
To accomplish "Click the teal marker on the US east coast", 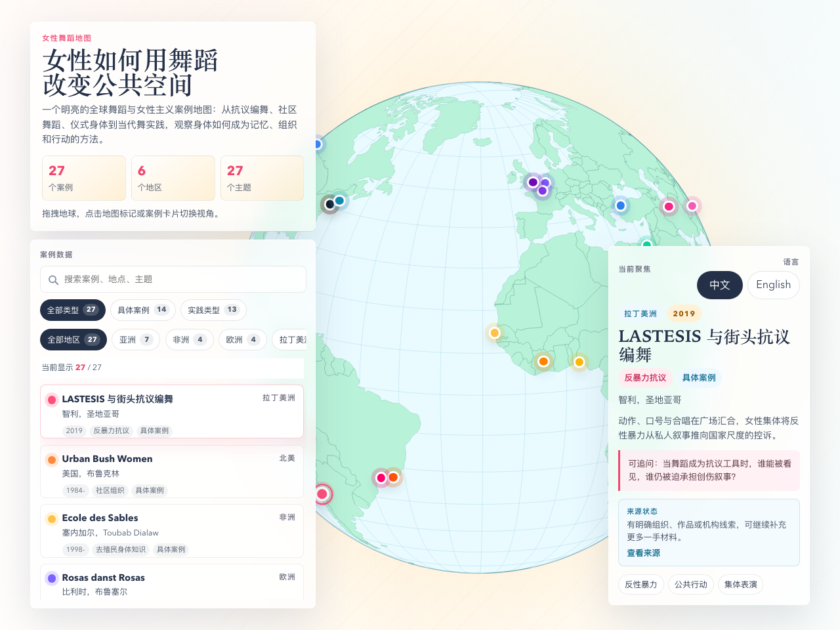I will coord(339,201).
